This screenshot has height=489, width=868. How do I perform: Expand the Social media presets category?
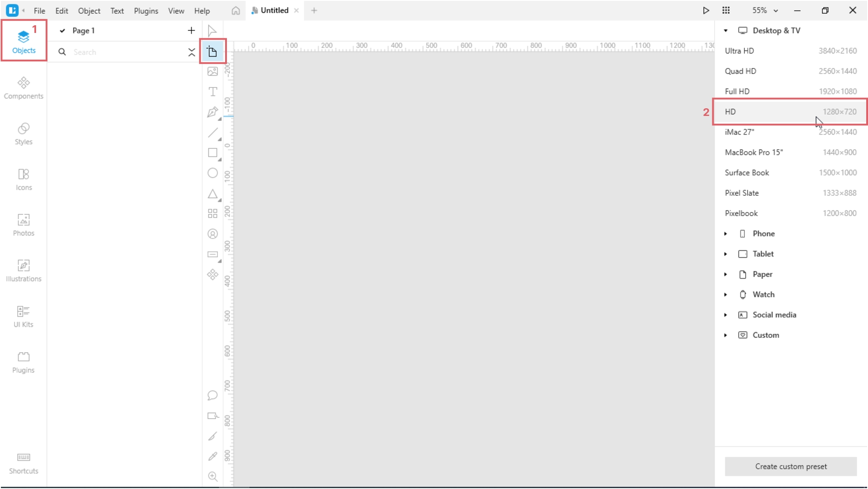pos(725,315)
